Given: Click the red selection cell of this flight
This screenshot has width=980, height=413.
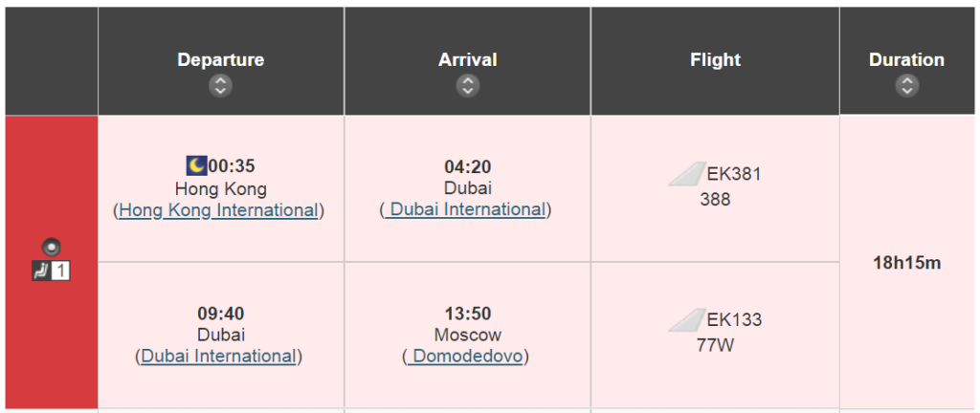Looking at the screenshot, I should (52, 262).
